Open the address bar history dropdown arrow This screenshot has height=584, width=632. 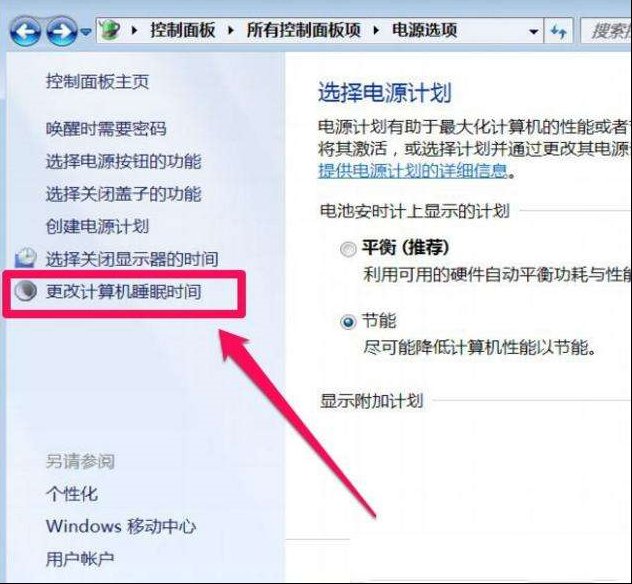tap(534, 31)
